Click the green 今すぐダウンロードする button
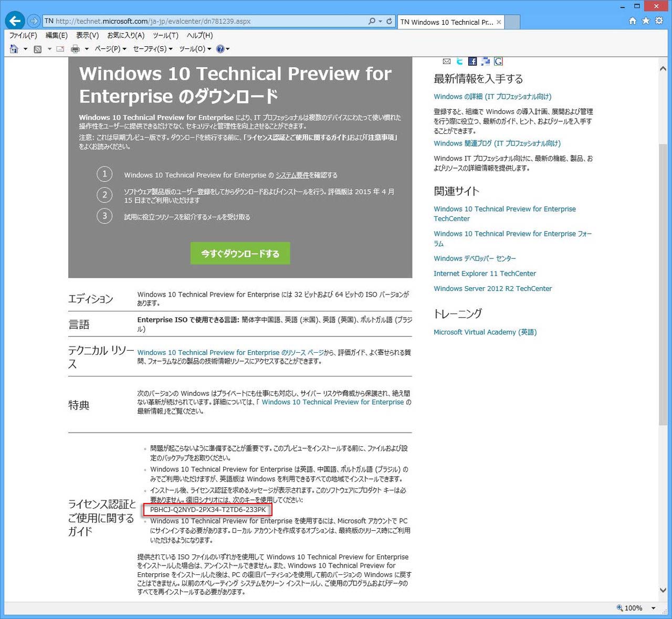 click(240, 254)
